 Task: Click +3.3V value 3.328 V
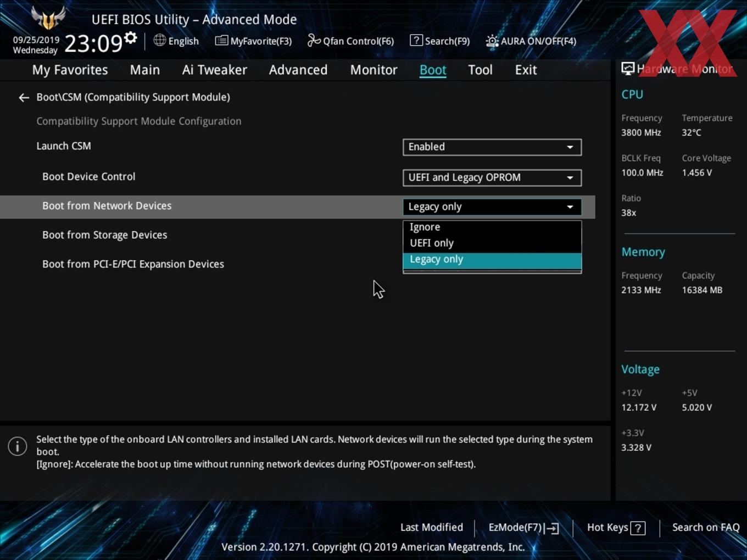tap(636, 448)
